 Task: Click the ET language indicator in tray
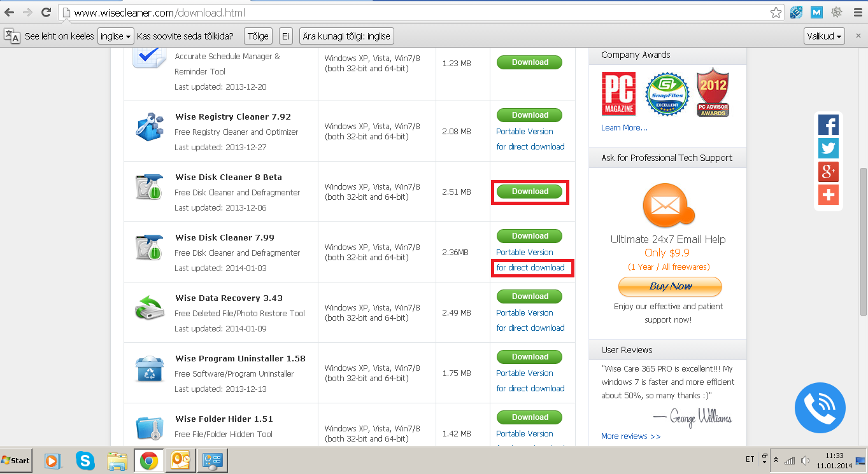click(750, 459)
